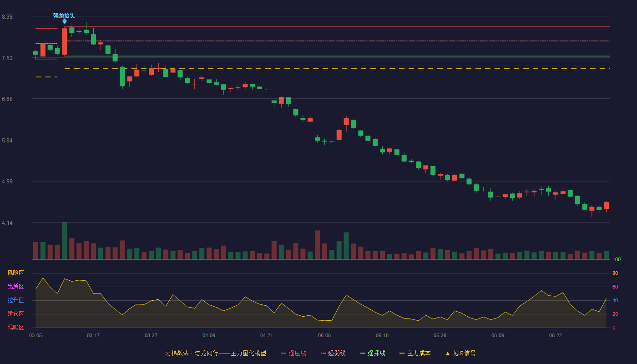637x364 pixels.
Task: Click the 出货区 zone label
Action: (x=15, y=287)
